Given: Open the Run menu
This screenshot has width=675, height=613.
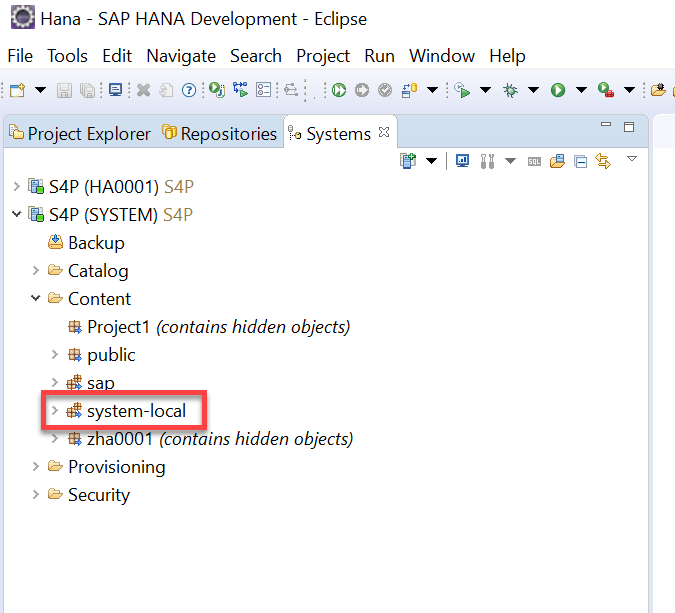Looking at the screenshot, I should [379, 56].
